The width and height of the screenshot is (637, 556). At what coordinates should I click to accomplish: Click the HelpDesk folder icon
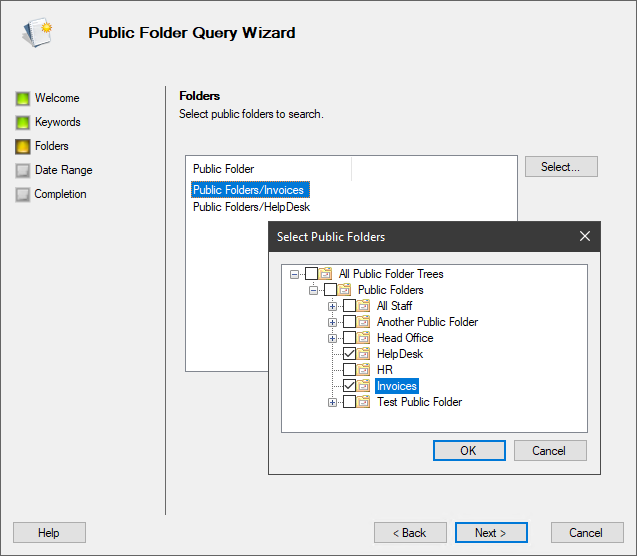tap(364, 354)
